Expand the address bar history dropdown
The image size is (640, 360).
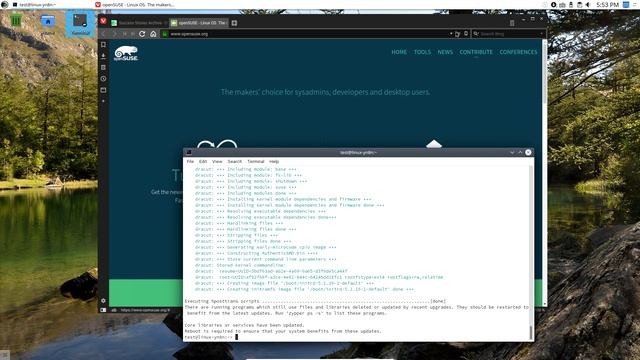[451, 34]
